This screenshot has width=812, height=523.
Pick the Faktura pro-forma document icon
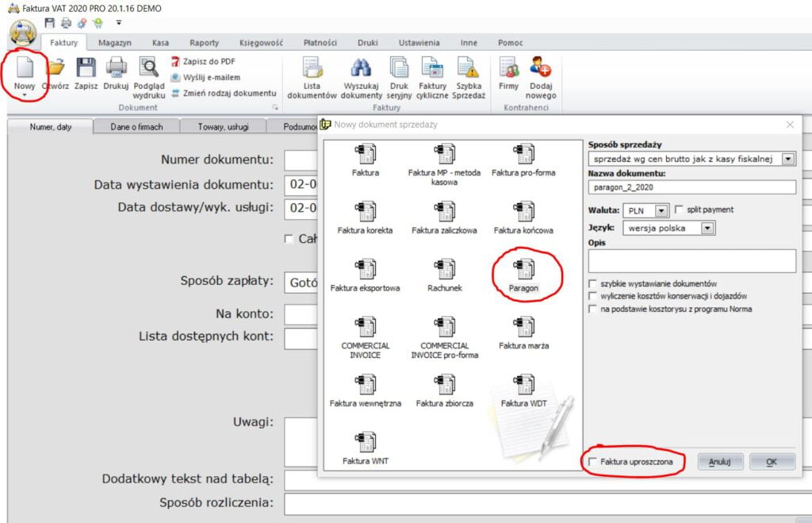(523, 154)
